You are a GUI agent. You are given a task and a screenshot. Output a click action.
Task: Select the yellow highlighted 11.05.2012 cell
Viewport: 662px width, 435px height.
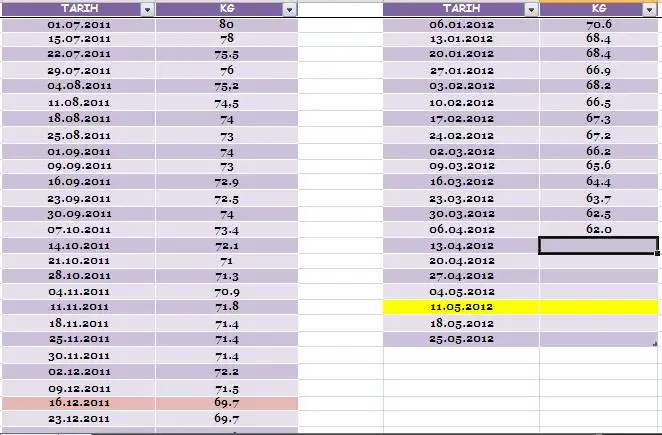click(x=461, y=306)
